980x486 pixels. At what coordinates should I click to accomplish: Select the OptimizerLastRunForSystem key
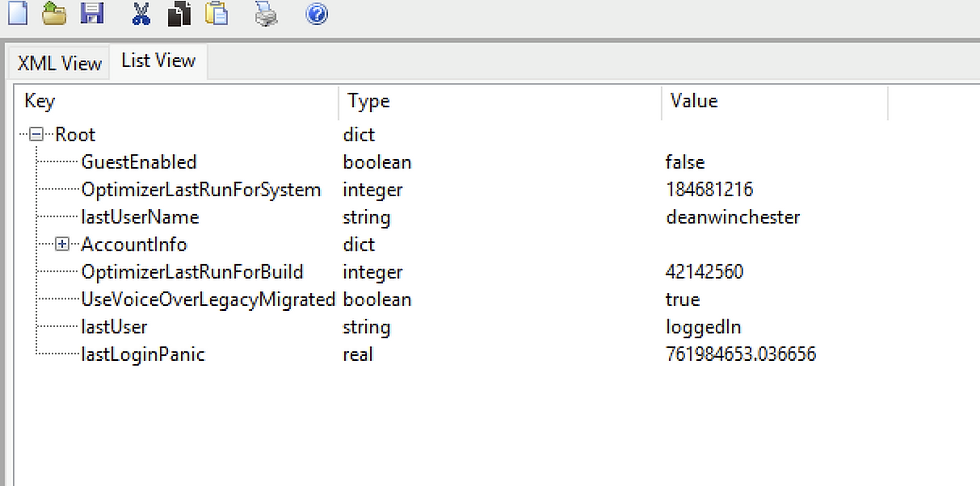click(201, 189)
